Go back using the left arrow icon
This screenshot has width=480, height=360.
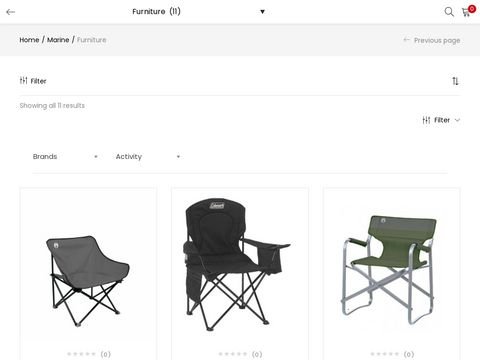pos(11,12)
